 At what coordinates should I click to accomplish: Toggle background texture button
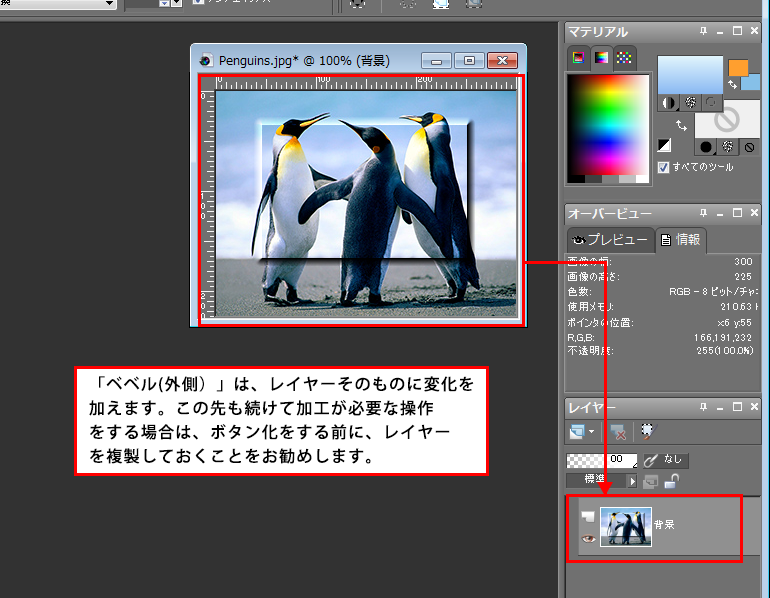tap(728, 147)
